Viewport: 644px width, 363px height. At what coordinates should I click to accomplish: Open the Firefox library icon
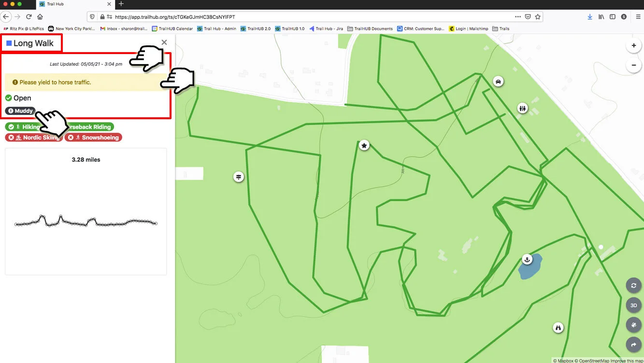click(x=601, y=16)
